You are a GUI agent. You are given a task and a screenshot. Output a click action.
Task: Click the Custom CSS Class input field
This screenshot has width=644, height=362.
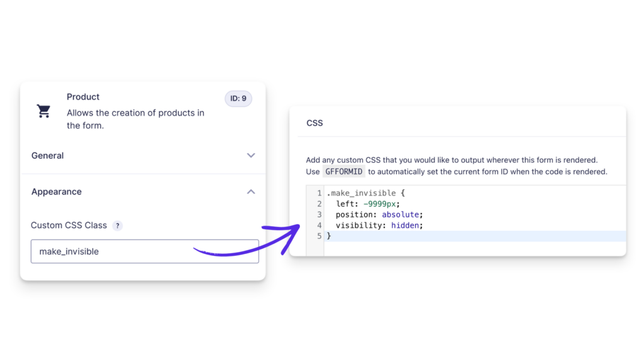[x=145, y=251]
